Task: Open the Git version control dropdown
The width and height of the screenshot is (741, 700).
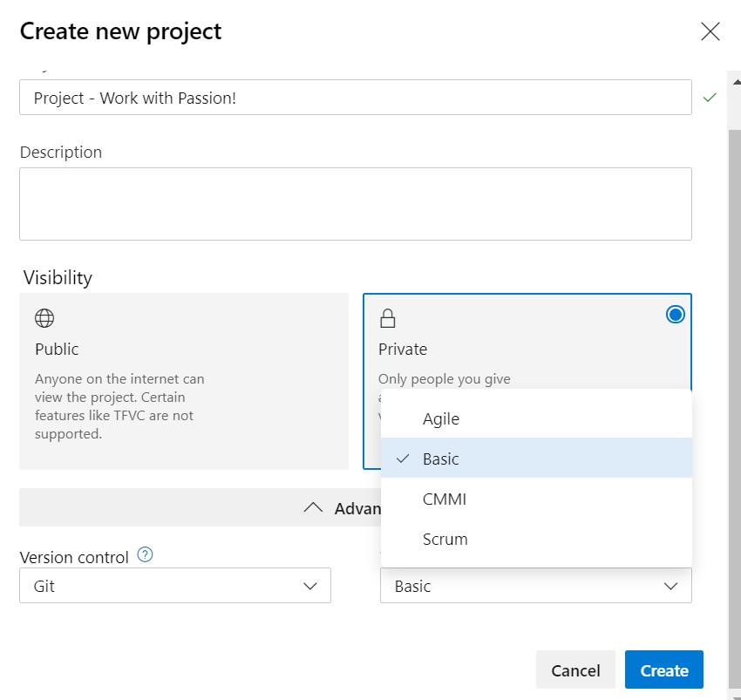Action: point(175,586)
